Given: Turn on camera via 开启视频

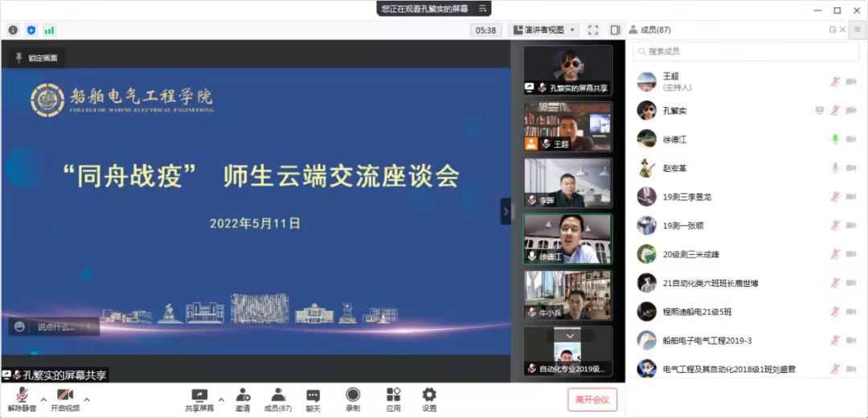Looking at the screenshot, I should pyautogui.click(x=64, y=398).
